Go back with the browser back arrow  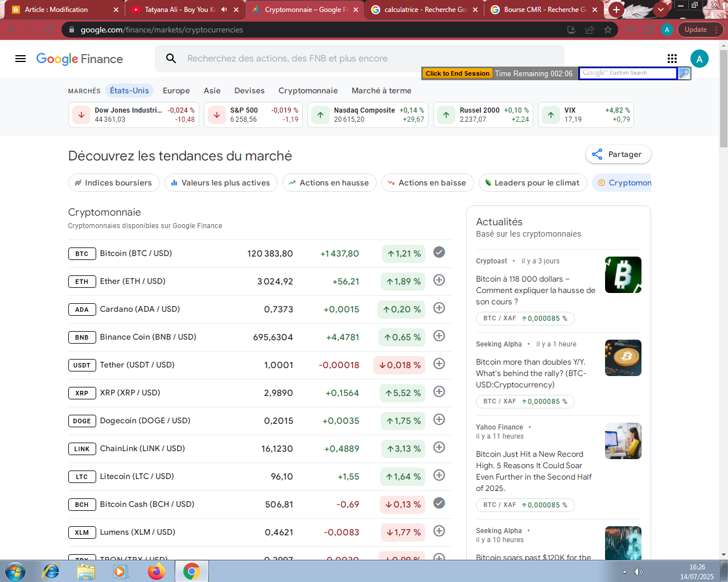point(13,30)
